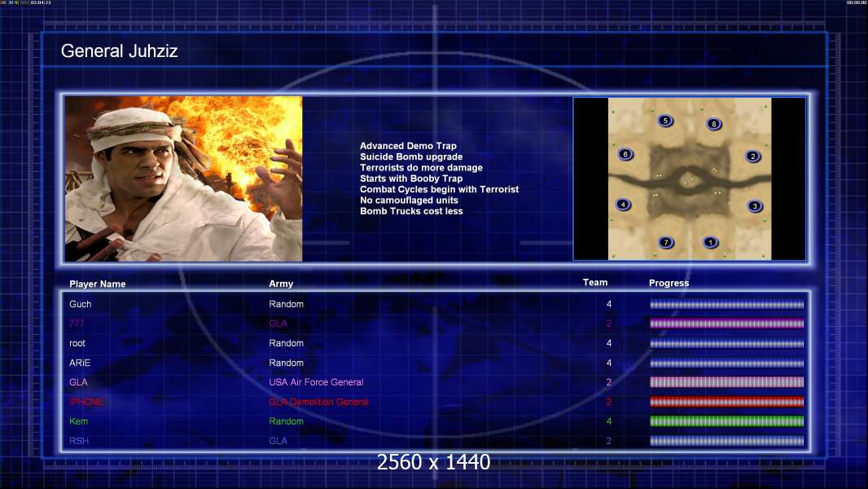
Task: Click the Team column header
Action: coord(595,283)
